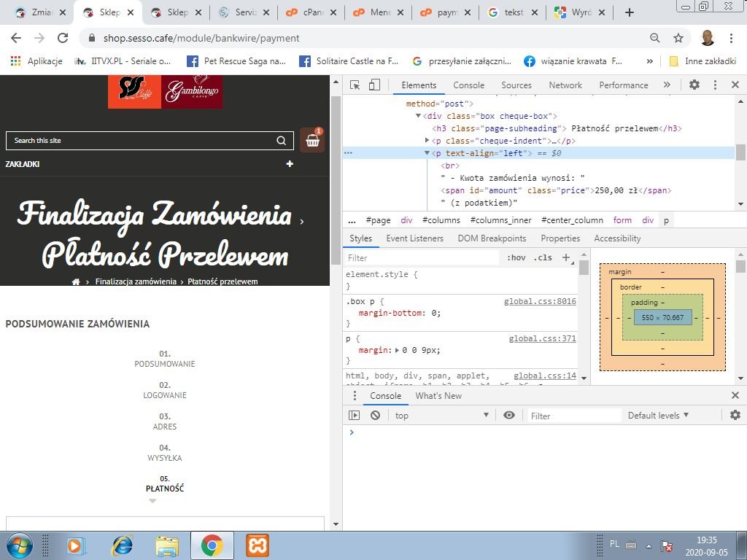Open global.css:8016 source link
This screenshot has width=747, height=560.
click(540, 301)
